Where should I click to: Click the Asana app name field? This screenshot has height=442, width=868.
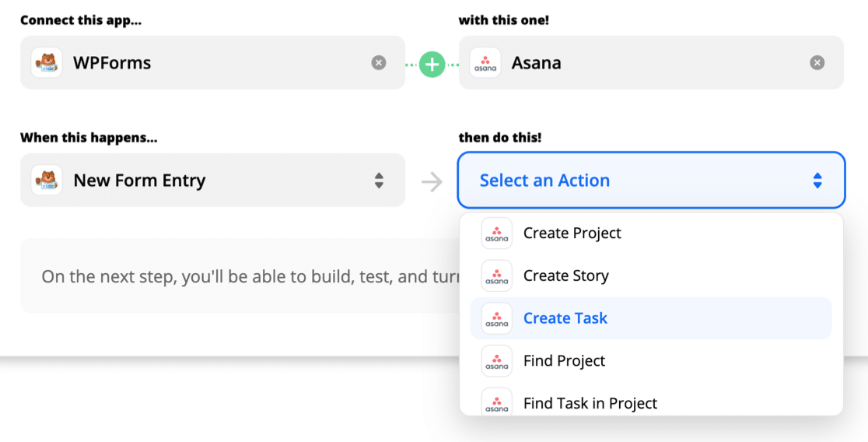click(x=651, y=62)
